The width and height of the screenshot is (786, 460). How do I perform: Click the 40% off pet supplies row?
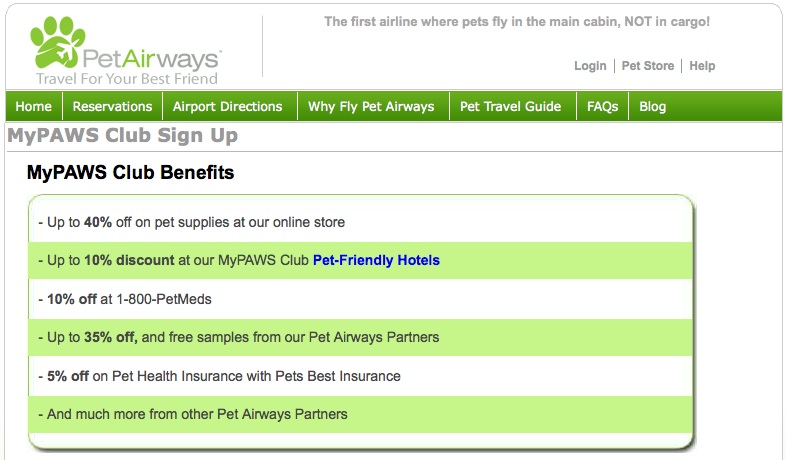pyautogui.click(x=360, y=222)
